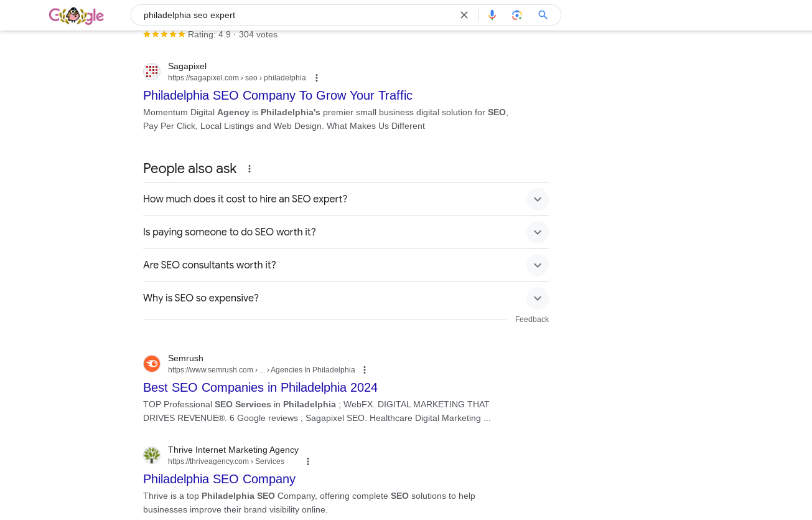The height and width of the screenshot is (520, 812).
Task: Click the Thrive Internet Marketing Agency tree favicon
Action: click(152, 455)
